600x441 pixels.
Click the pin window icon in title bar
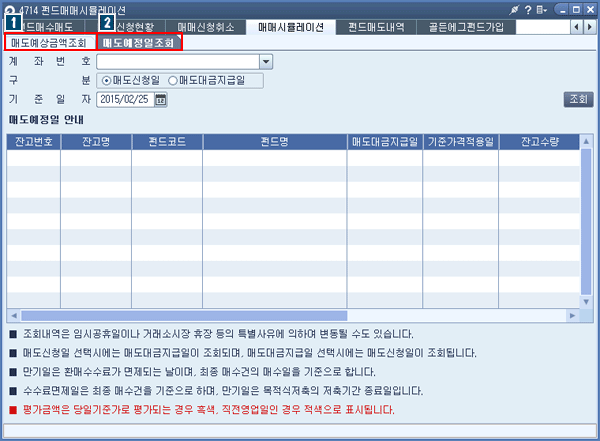514,10
